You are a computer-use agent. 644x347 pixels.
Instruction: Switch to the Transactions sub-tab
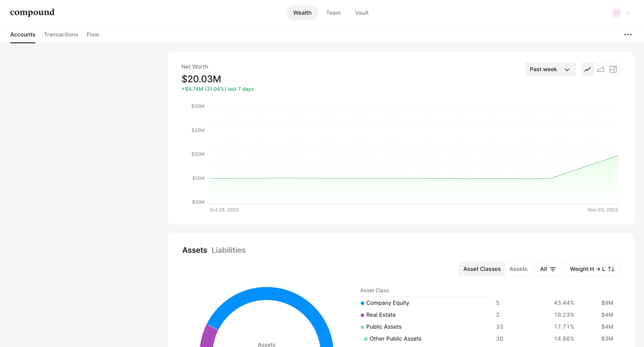pyautogui.click(x=61, y=35)
